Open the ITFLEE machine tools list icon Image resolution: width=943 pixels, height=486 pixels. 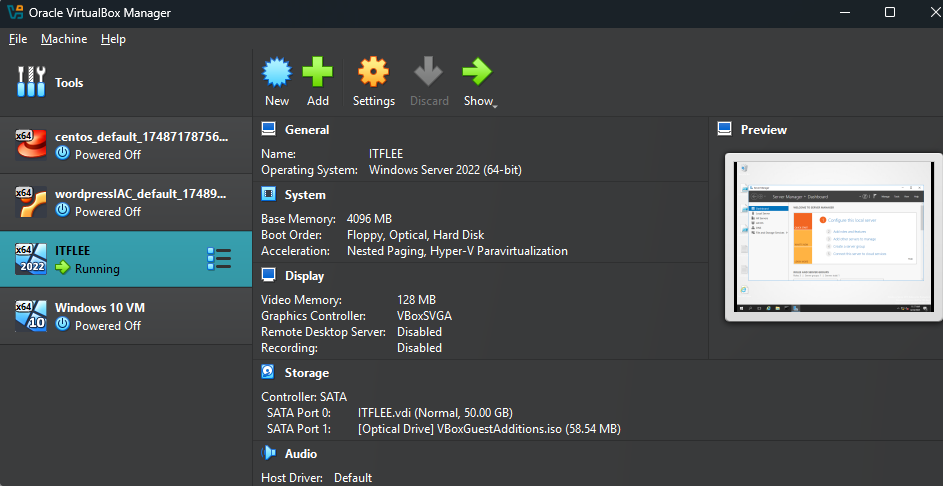click(x=219, y=259)
